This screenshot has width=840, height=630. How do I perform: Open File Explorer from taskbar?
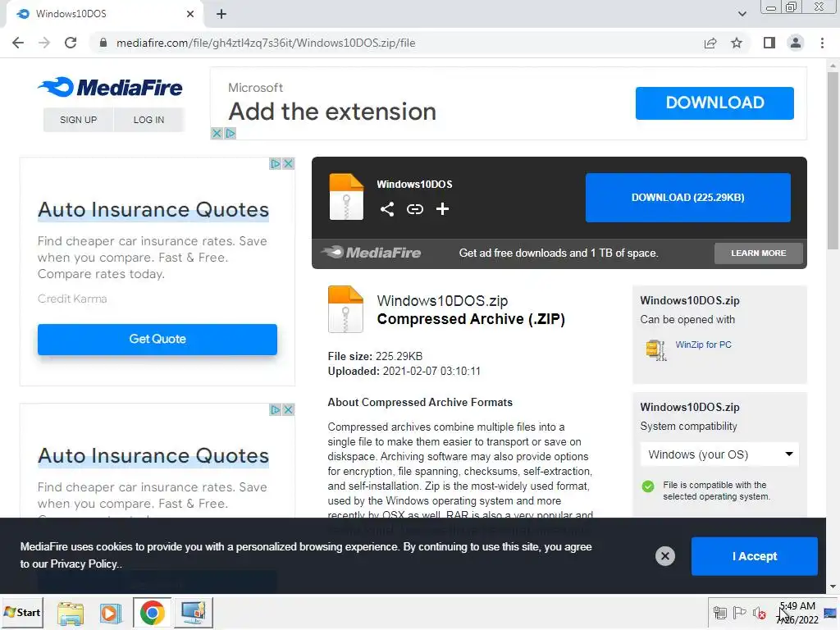click(71, 613)
